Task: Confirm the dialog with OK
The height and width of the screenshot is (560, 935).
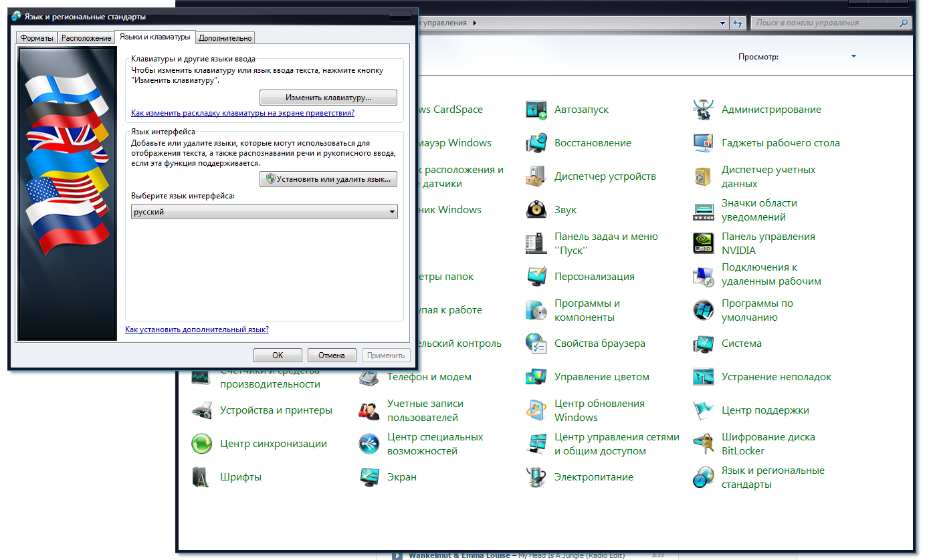Action: [278, 356]
